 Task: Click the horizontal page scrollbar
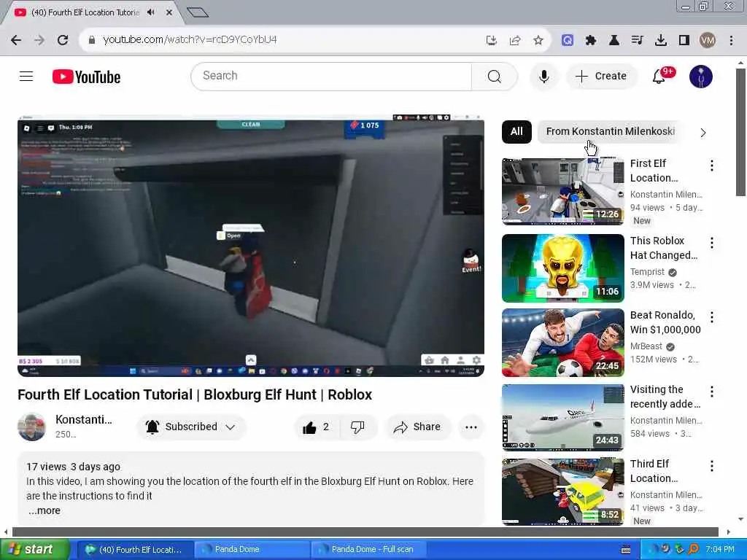coord(365,532)
